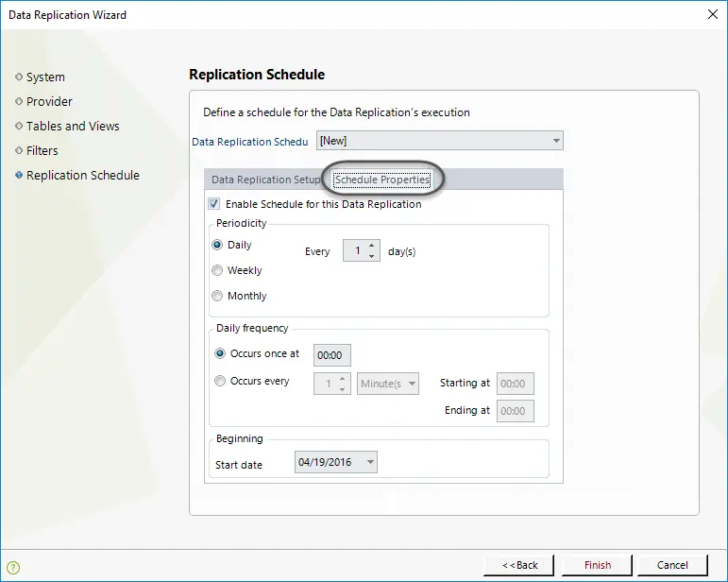Open the Tables and Views step
Screen dimensions: 728x582
coord(67,127)
